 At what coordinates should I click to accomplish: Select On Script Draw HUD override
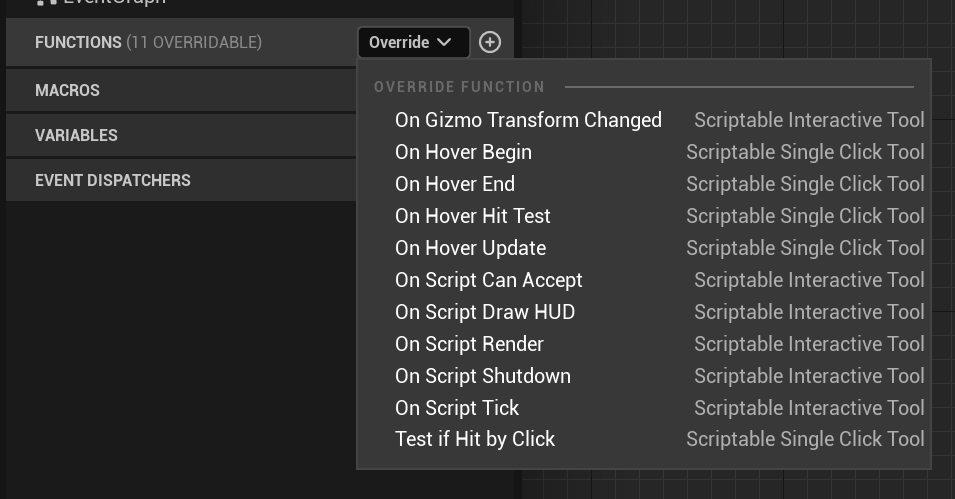(x=485, y=312)
